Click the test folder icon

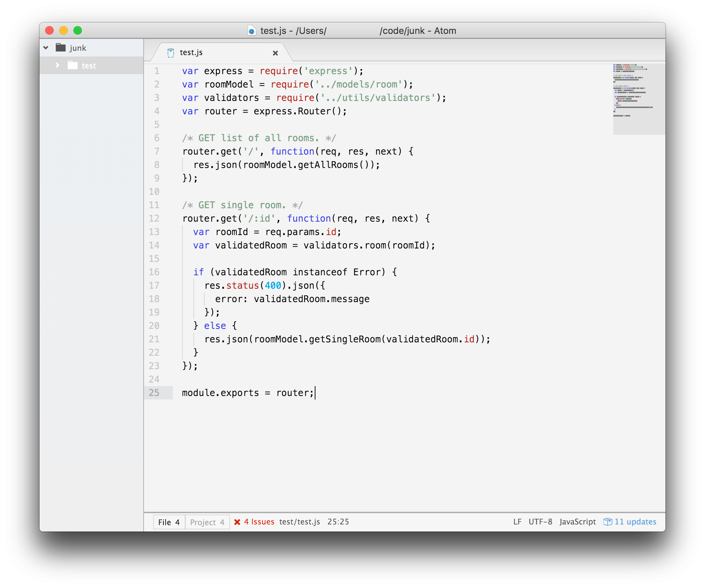(73, 65)
